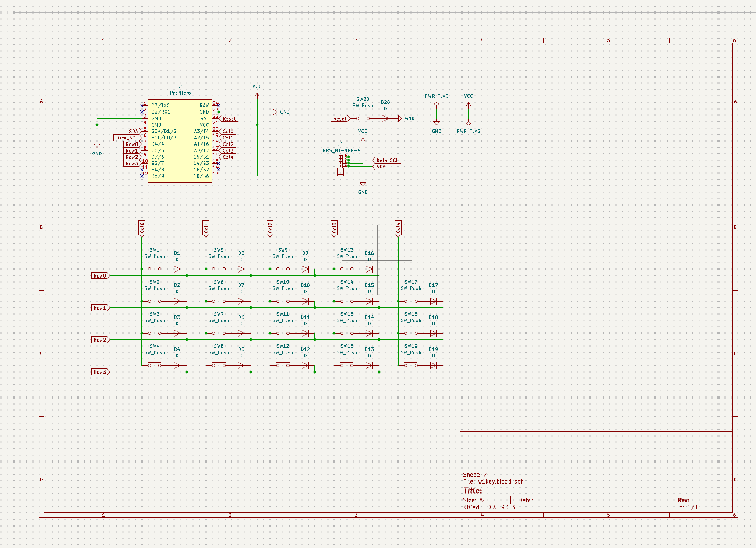Select the Row3 global label on the key matrix
The width and height of the screenshot is (756, 548).
100,372
